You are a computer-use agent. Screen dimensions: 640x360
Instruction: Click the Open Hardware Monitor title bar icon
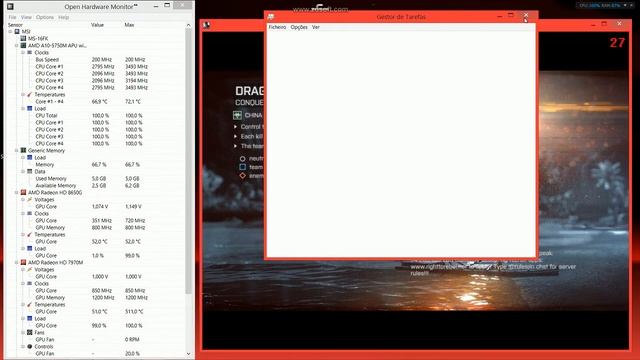point(10,7)
